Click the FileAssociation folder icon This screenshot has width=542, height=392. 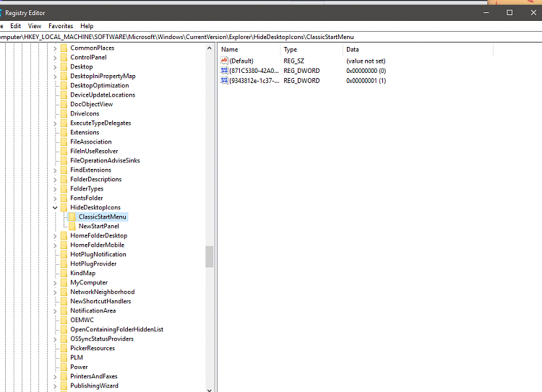tap(64, 141)
